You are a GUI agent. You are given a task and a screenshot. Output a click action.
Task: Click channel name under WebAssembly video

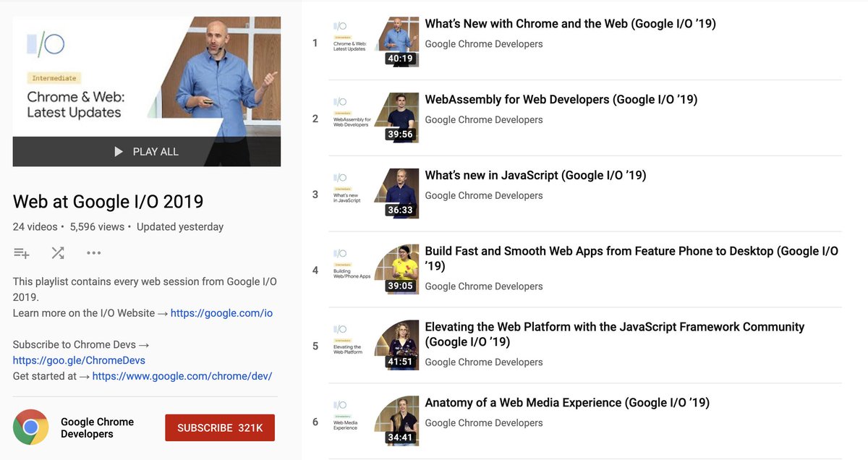[x=484, y=120]
